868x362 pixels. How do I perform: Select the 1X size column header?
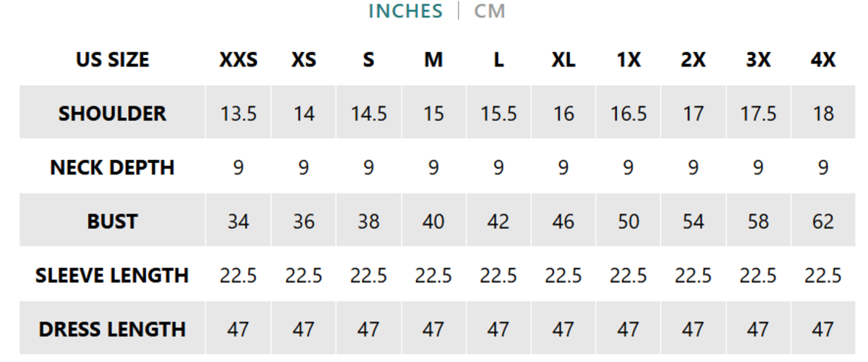click(x=628, y=59)
